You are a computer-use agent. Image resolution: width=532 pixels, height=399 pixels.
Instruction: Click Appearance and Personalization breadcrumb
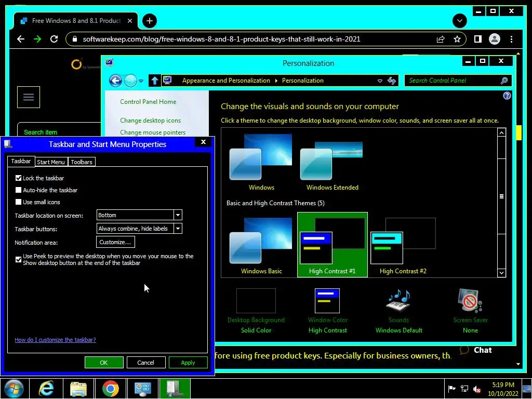point(226,81)
